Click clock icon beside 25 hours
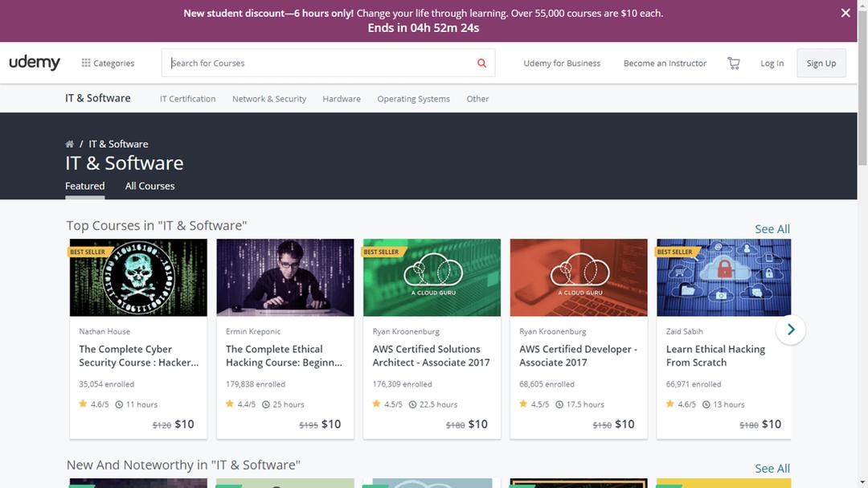The width and height of the screenshot is (868, 488). [266, 404]
